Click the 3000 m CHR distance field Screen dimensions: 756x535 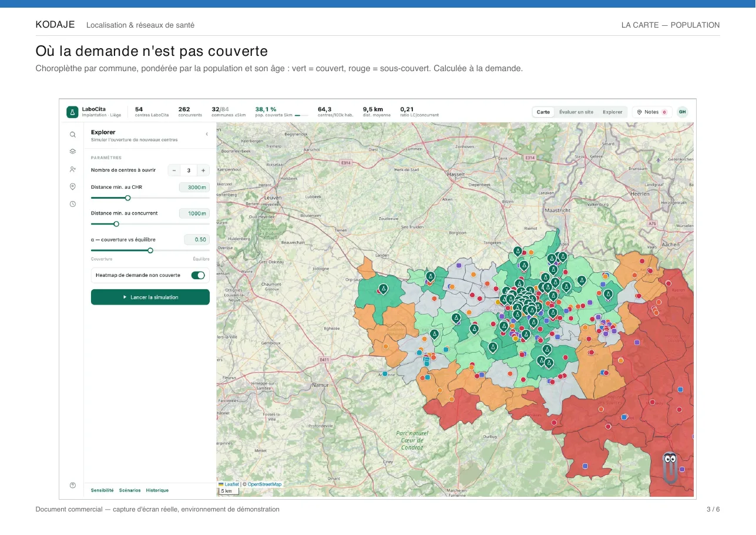pos(194,188)
